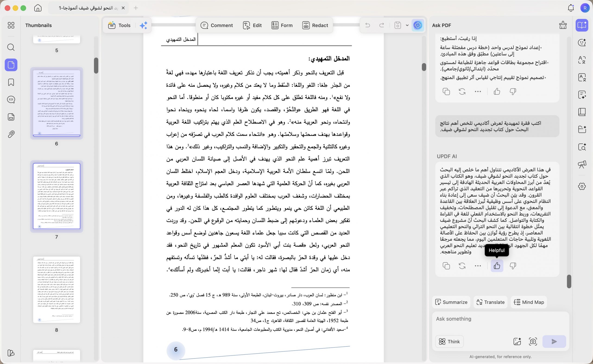
Task: Copy the first AI response
Action: point(446,91)
